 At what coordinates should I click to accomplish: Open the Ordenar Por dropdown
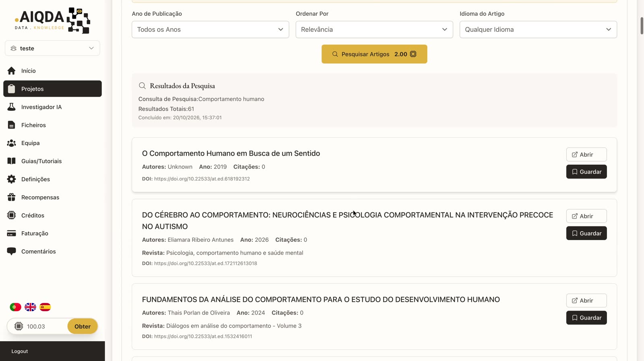(x=374, y=29)
